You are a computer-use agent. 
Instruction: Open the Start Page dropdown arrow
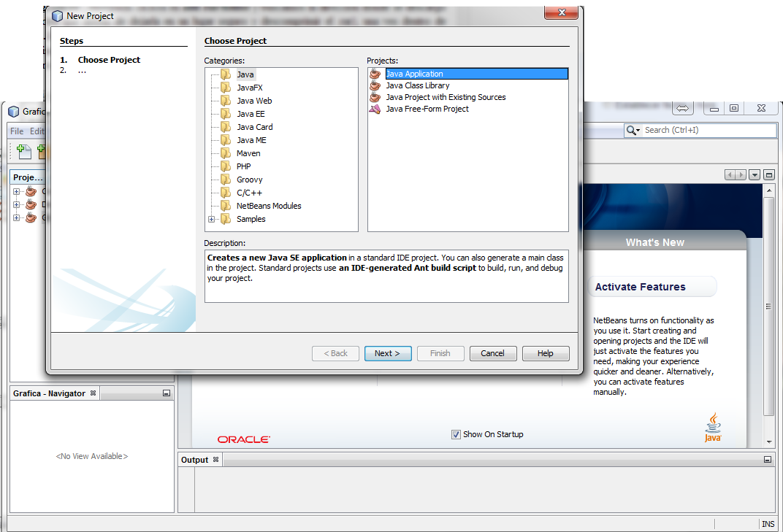[x=755, y=174]
